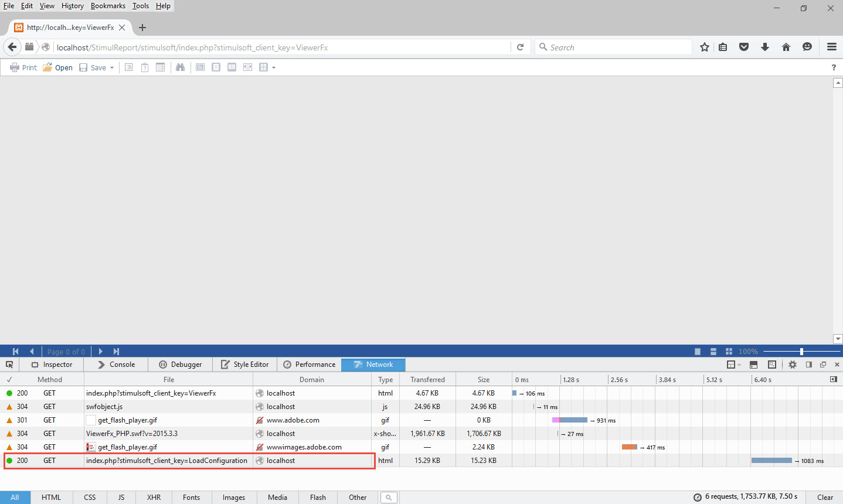Image resolution: width=843 pixels, height=504 pixels.
Task: Open the request filter search icon
Action: tap(389, 498)
